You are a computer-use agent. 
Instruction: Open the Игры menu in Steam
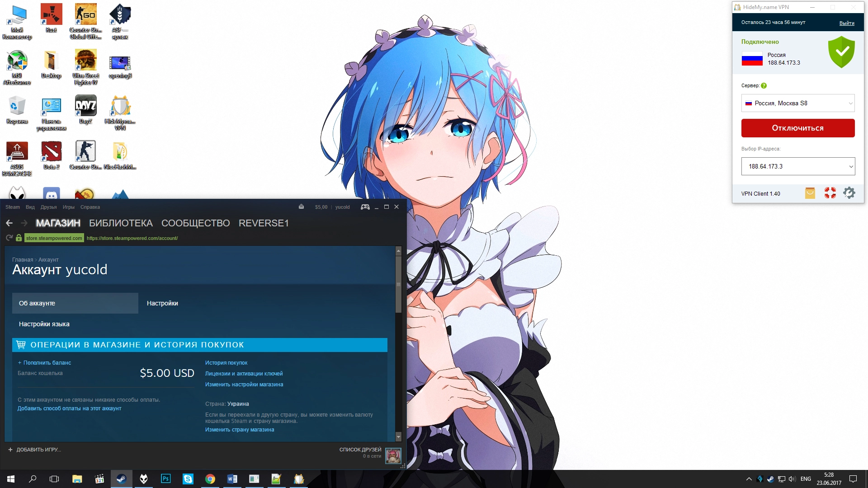pyautogui.click(x=69, y=207)
